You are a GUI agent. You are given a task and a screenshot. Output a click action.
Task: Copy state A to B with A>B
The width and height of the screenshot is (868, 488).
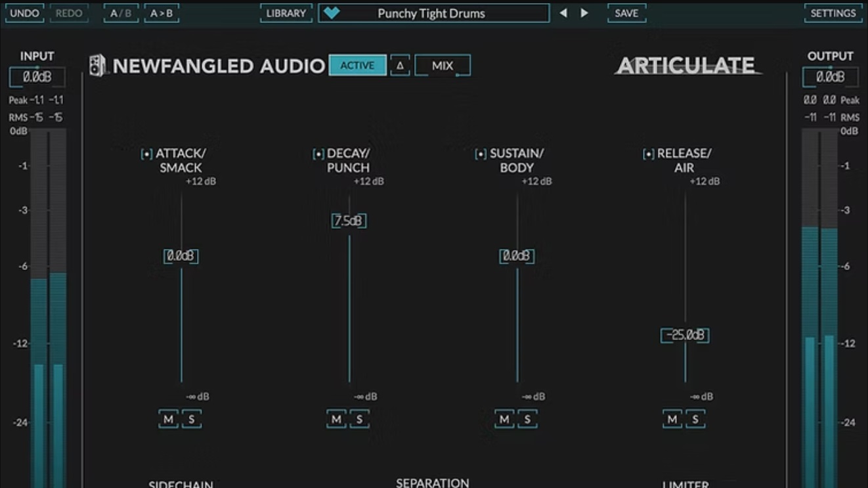pos(162,12)
